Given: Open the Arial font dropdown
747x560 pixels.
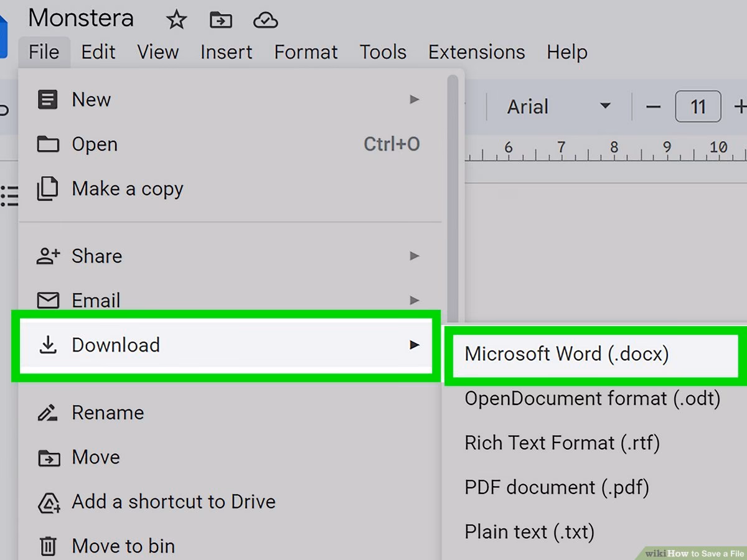Looking at the screenshot, I should click(559, 107).
